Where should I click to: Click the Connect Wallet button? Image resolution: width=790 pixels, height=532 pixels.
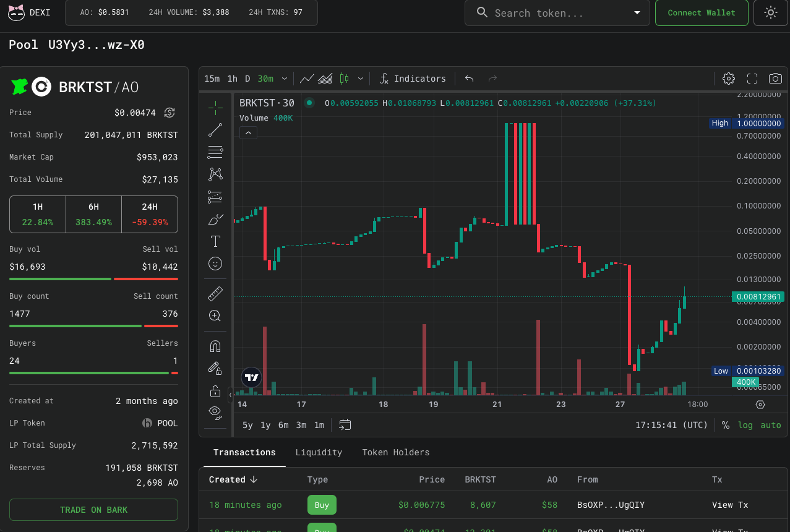702,12
